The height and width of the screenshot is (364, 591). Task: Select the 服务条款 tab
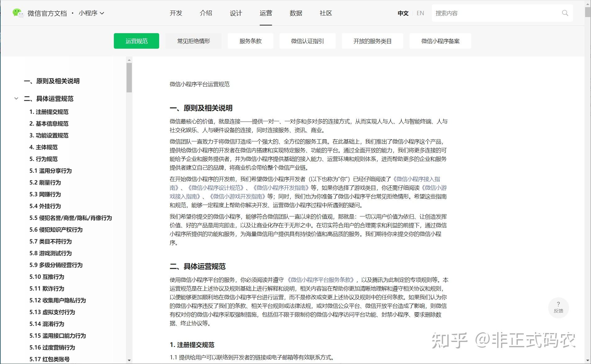(x=250, y=41)
